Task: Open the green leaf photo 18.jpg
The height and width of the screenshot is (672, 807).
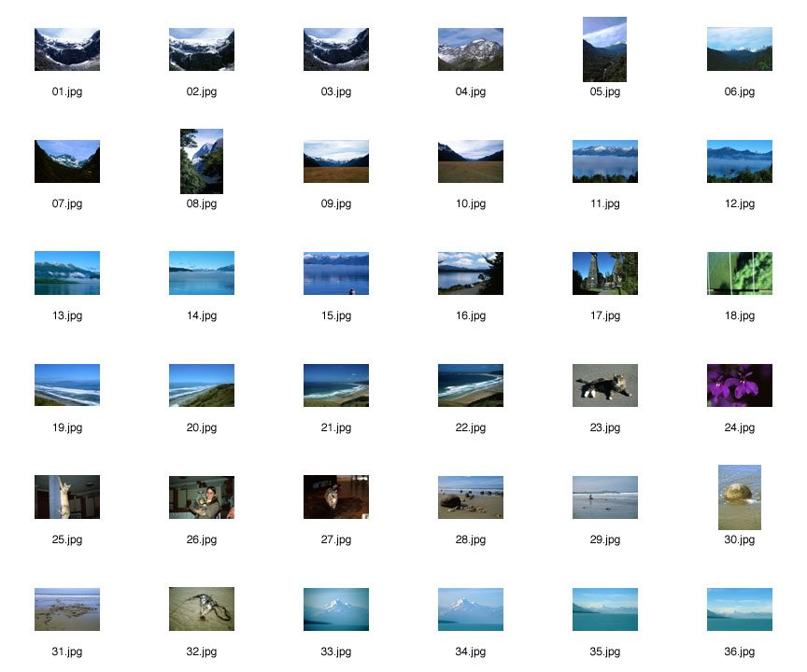Action: click(x=739, y=273)
